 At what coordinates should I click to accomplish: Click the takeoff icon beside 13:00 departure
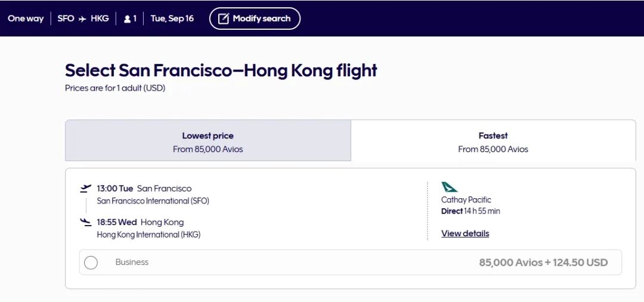pyautogui.click(x=86, y=189)
